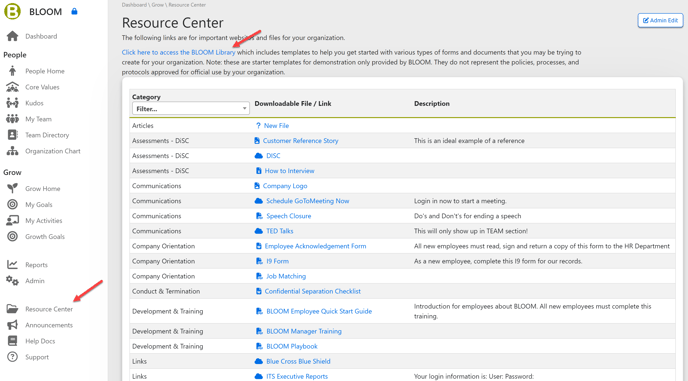
Task: Click 'Login in now to start a meeting.' text
Action: tap(460, 201)
